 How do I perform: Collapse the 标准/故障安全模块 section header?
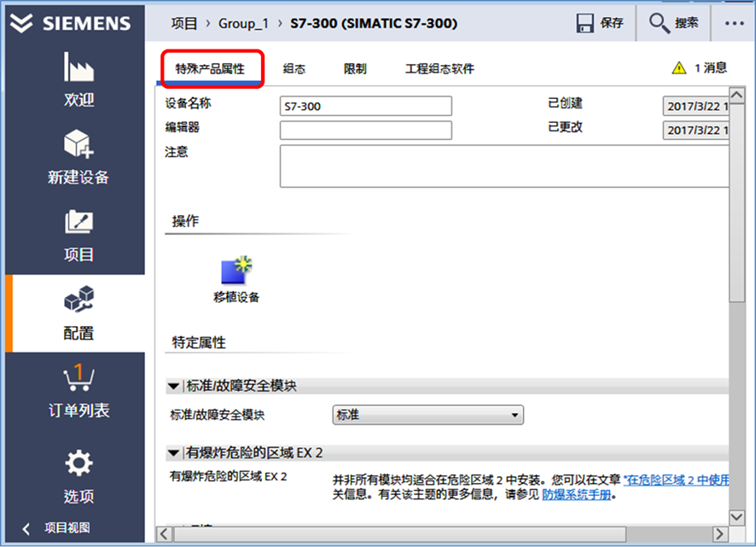pos(447,386)
